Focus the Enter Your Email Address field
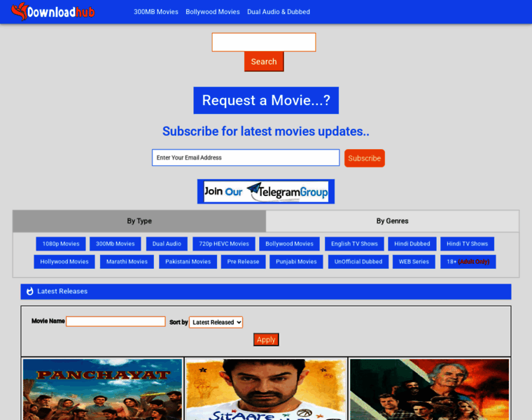The height and width of the screenshot is (420, 532). tap(246, 157)
